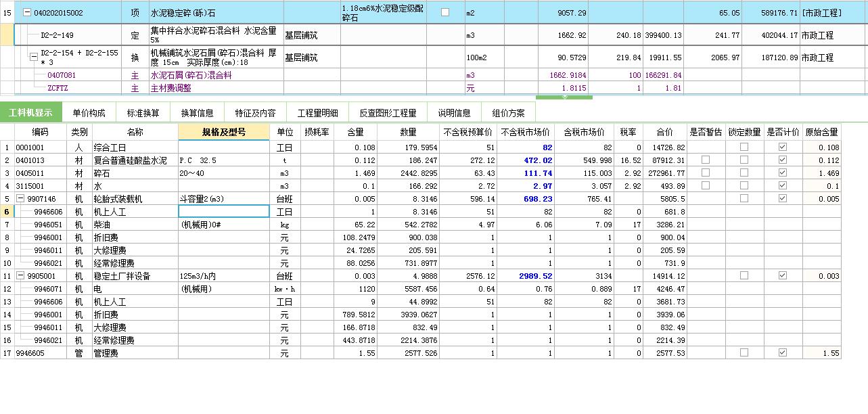The height and width of the screenshot is (414, 868).
Task: Click the 125m3/h内 specification cell
Action: pos(224,276)
